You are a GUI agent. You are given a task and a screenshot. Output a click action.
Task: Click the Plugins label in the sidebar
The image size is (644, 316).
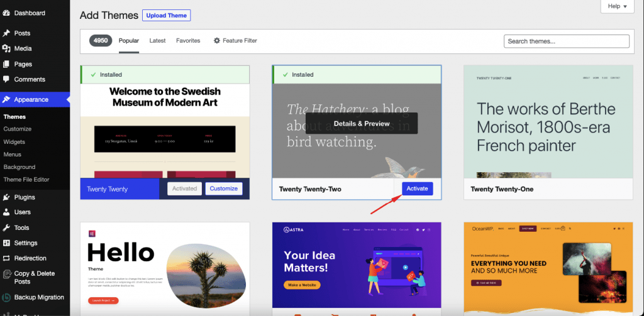(25, 197)
